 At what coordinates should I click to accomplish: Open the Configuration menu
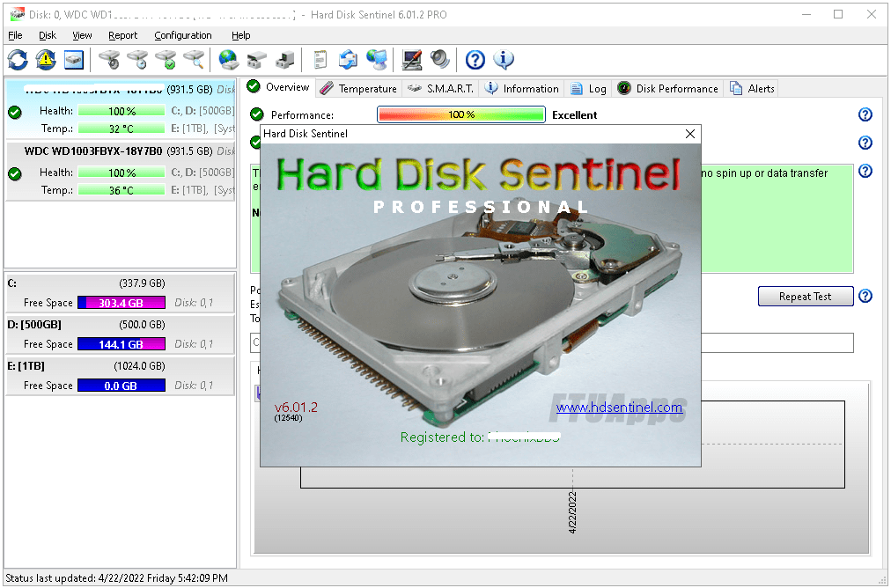pyautogui.click(x=183, y=35)
